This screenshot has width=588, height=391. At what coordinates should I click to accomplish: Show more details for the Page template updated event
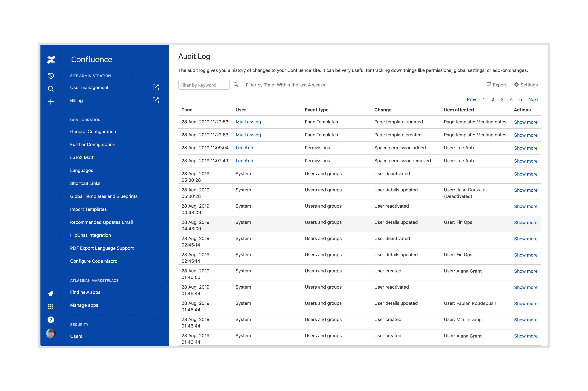pos(526,122)
